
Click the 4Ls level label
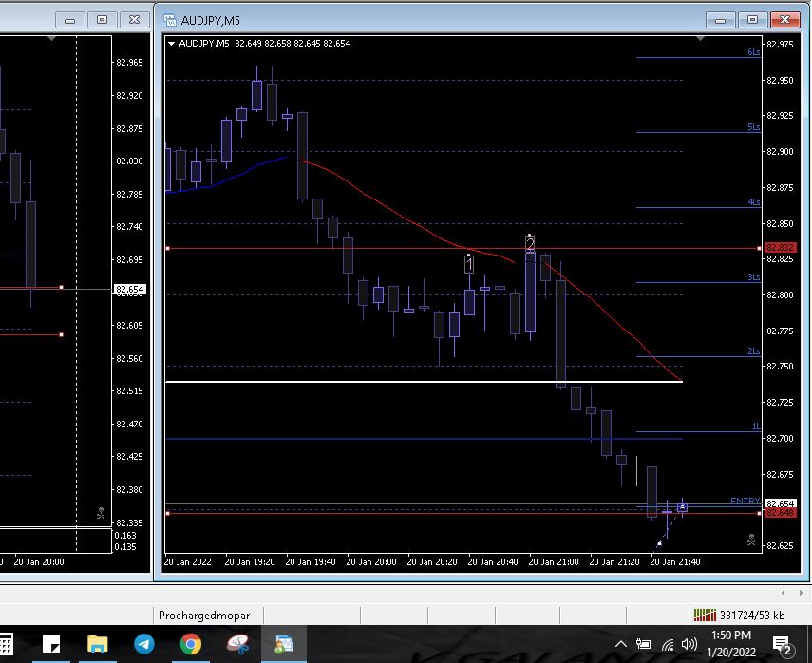753,202
